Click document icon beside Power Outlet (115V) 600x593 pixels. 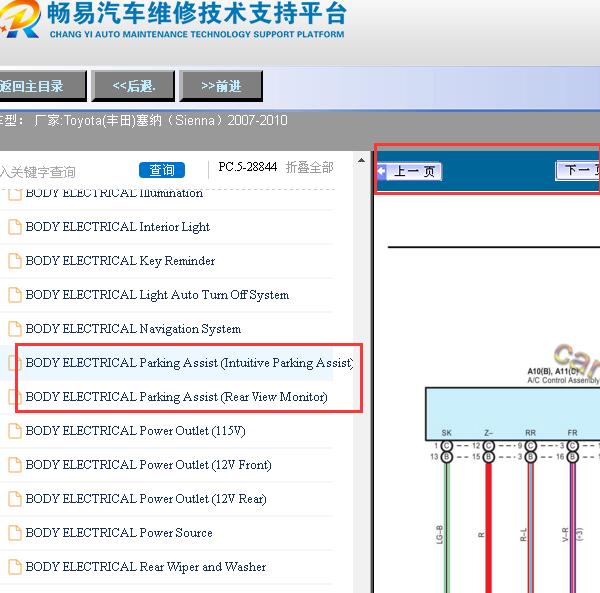pos(15,431)
